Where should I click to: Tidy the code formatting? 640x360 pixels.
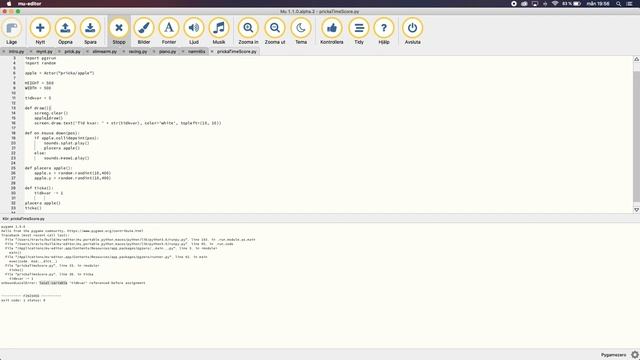359,31
